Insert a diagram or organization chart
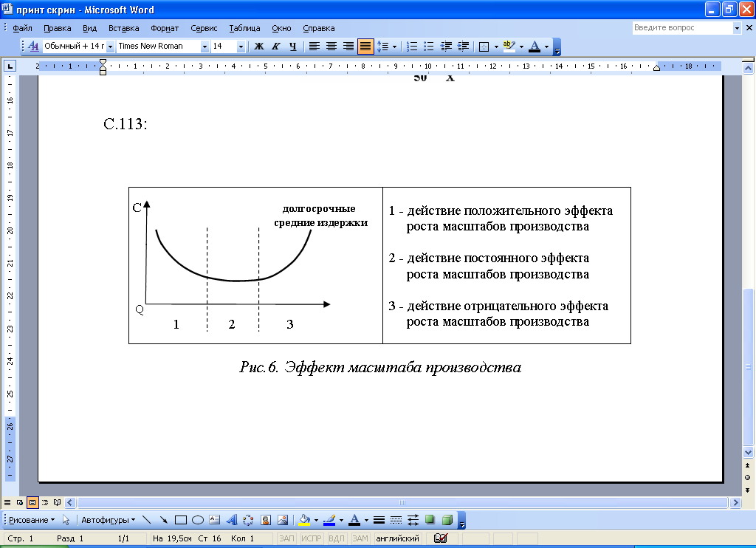 (x=248, y=520)
